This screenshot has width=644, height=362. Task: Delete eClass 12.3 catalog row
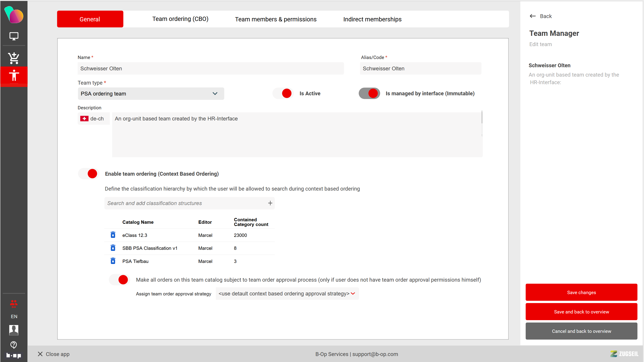(x=113, y=235)
